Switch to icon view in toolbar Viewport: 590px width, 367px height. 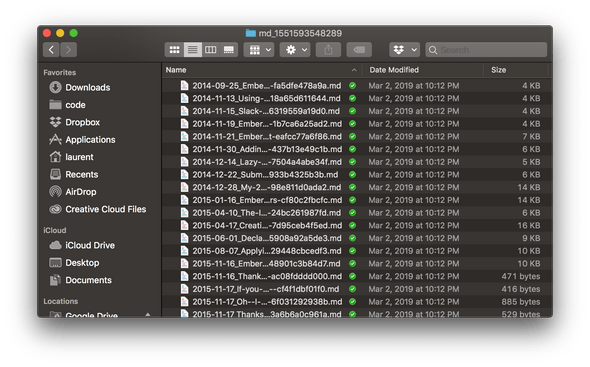(174, 50)
